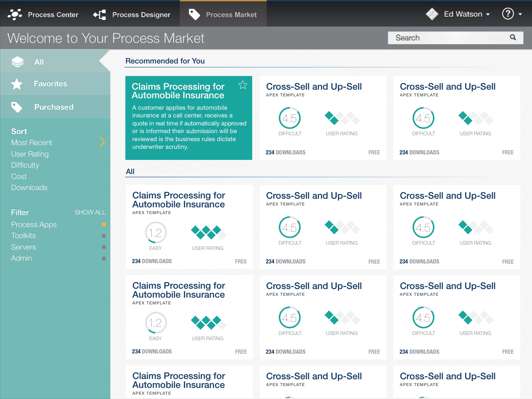Click 4.5 difficulty gauge in first recommended Cross-Sell card
Viewport: 532px width, 399px height.
(x=289, y=118)
